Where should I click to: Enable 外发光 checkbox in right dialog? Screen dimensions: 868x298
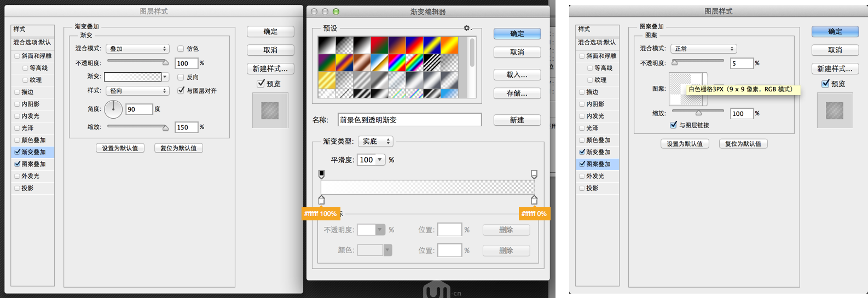coord(582,176)
